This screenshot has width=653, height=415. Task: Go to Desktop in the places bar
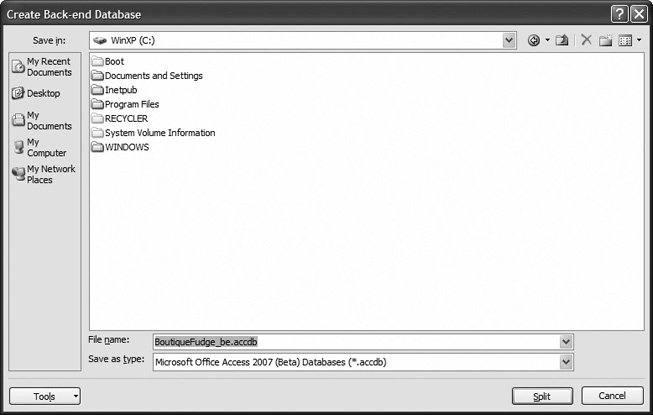point(36,93)
